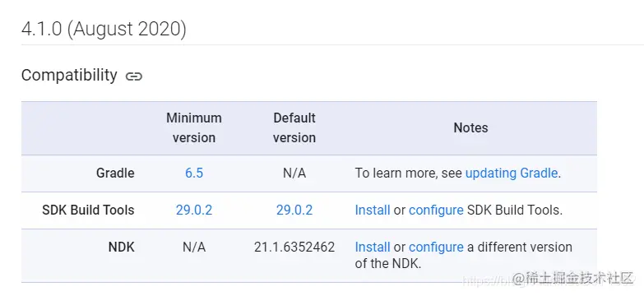Click the 4.1.0 (August 2020) heading
The height and width of the screenshot is (296, 644).
point(104,29)
